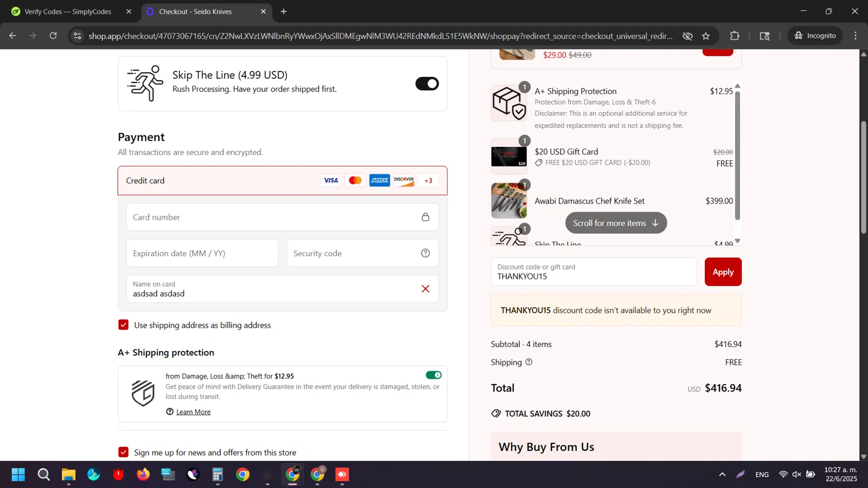
Task: Toggle A+ Shipping protection switch
Action: pyautogui.click(x=433, y=375)
